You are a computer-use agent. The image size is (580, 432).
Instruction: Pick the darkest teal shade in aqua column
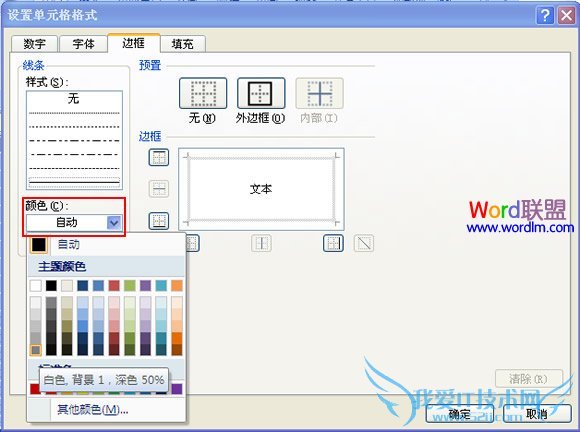(x=161, y=350)
